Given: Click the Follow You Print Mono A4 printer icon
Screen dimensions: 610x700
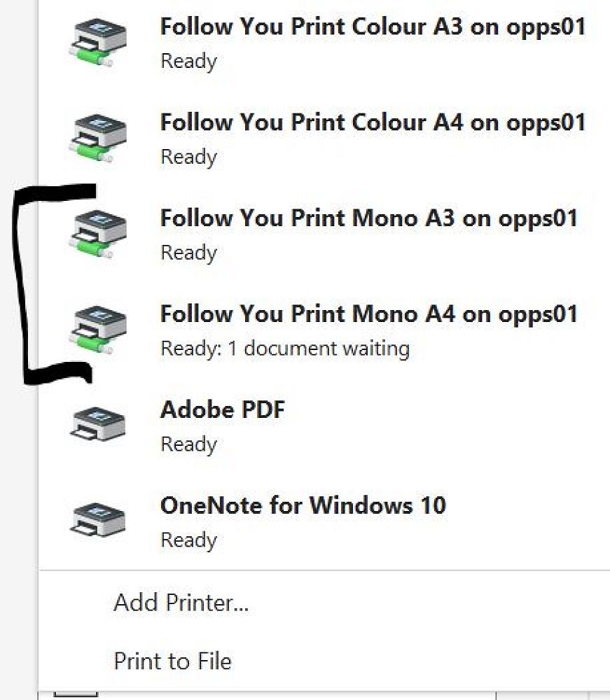Looking at the screenshot, I should coord(98,330).
